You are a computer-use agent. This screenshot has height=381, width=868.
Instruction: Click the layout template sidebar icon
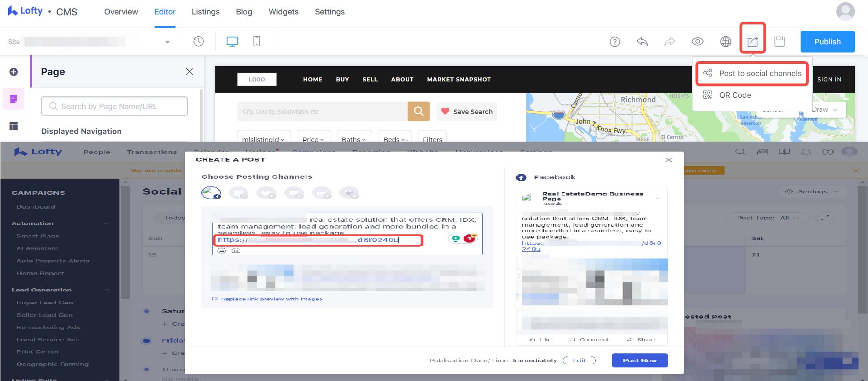tap(14, 126)
